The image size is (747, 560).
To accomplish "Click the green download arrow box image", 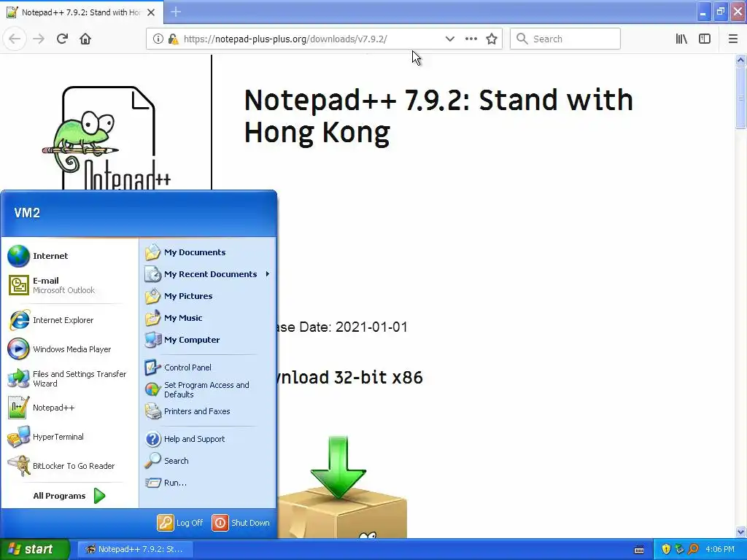I will pos(341,486).
